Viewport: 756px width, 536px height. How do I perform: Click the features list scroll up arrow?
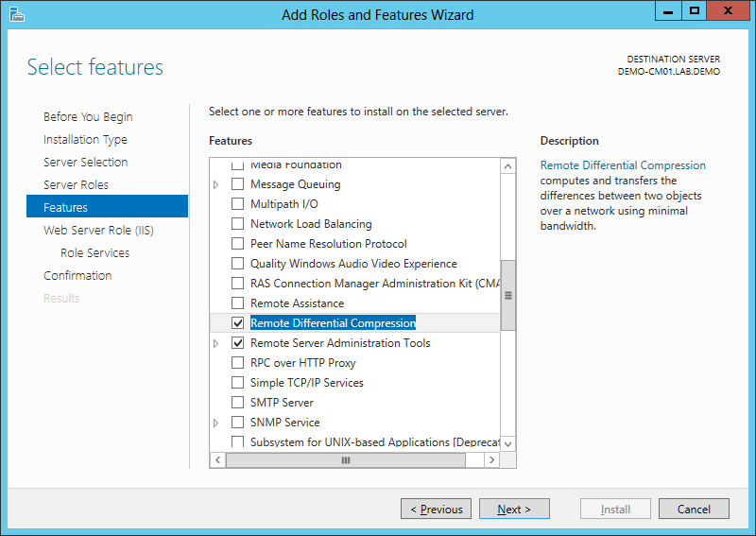508,166
